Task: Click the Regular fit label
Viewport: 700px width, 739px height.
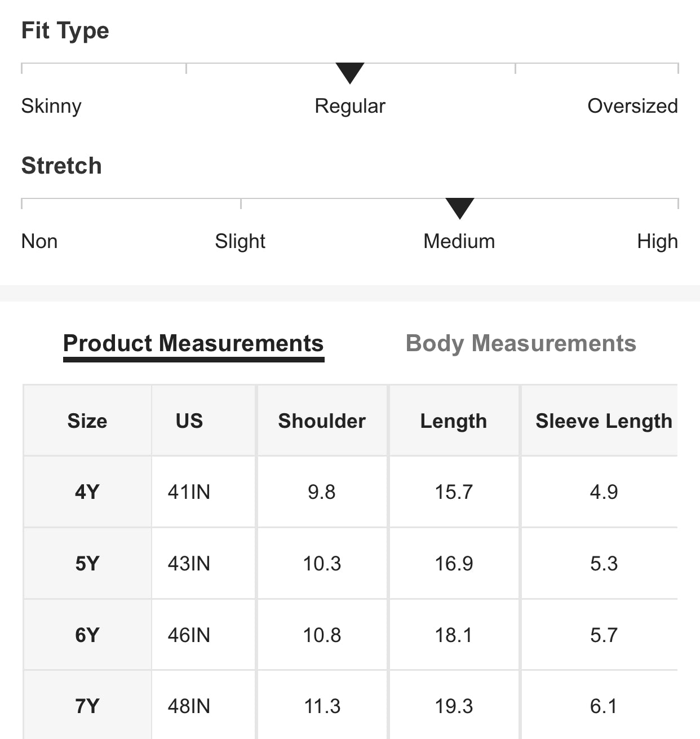Action: coord(350,106)
